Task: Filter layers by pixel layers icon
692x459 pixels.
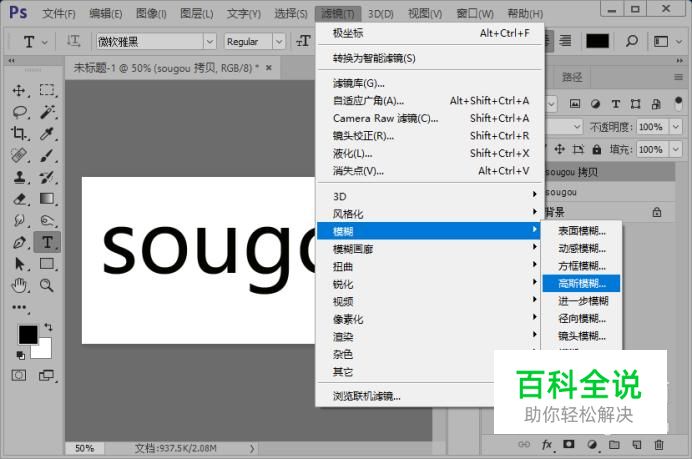Action: (x=575, y=104)
